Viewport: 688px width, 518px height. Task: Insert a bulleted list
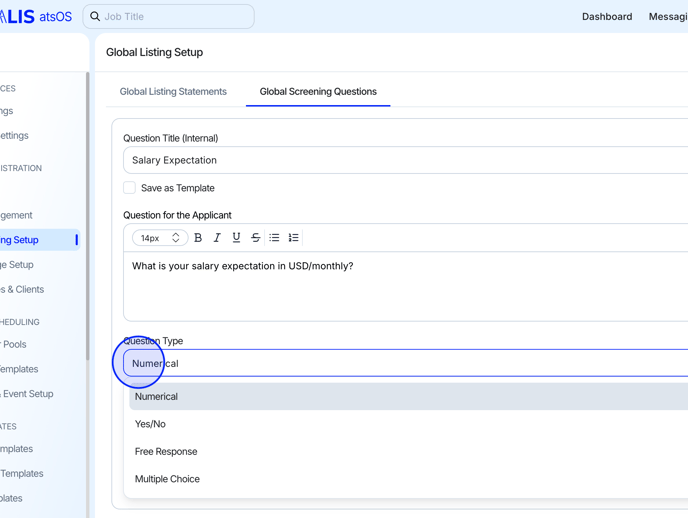274,238
